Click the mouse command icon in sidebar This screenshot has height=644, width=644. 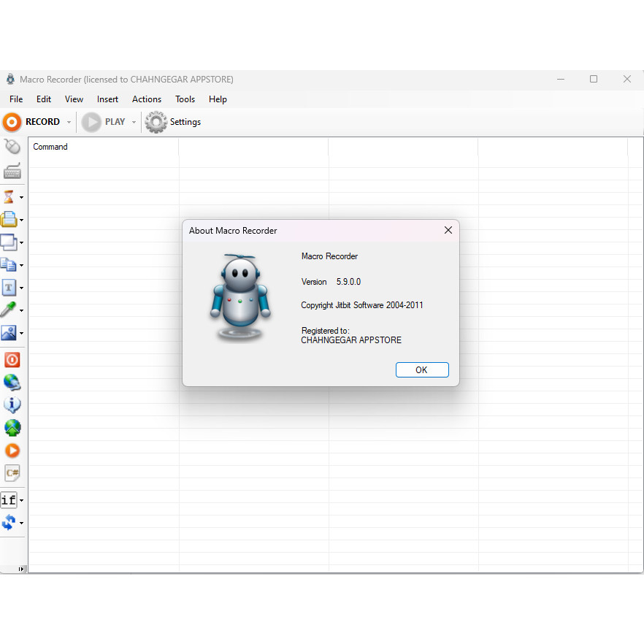(x=12, y=147)
